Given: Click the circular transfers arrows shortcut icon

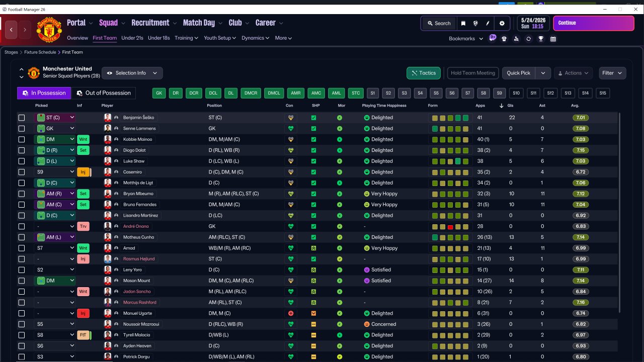Looking at the screenshot, I should pyautogui.click(x=528, y=39).
